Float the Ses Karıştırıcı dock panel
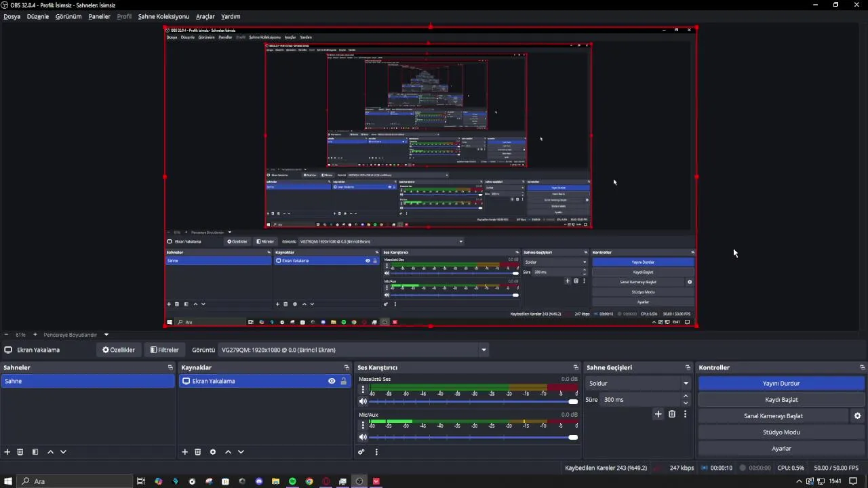The image size is (868, 488). pyautogui.click(x=576, y=367)
